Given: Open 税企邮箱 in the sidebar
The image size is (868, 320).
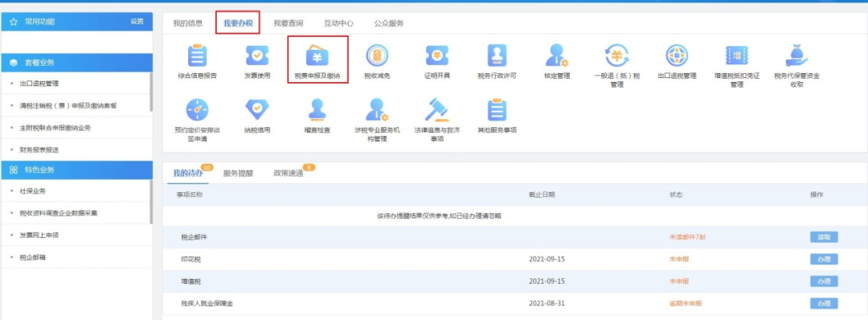Looking at the screenshot, I should click(x=32, y=257).
